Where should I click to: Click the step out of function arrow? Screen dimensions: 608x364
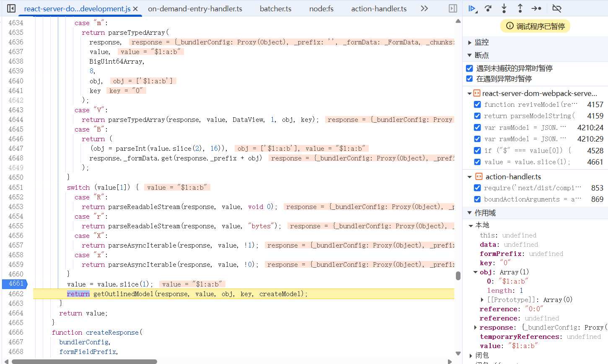[x=520, y=8]
